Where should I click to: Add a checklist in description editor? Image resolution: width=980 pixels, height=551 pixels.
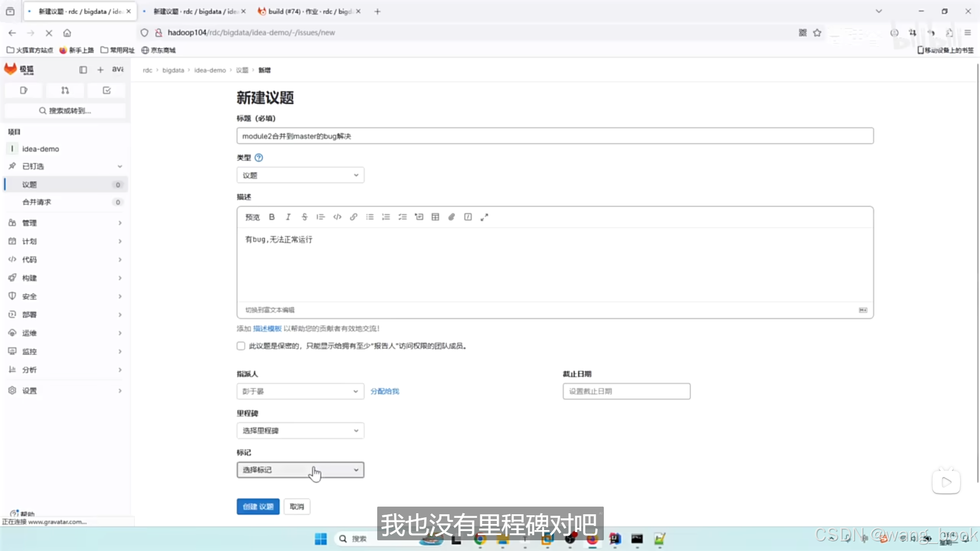point(403,217)
